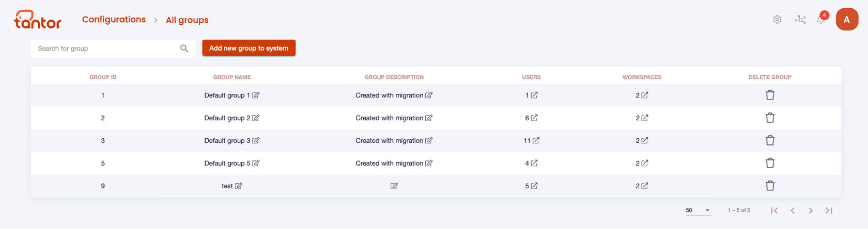Viewport: 868px width, 229px height.
Task: Jump to the first page
Action: pyautogui.click(x=774, y=210)
